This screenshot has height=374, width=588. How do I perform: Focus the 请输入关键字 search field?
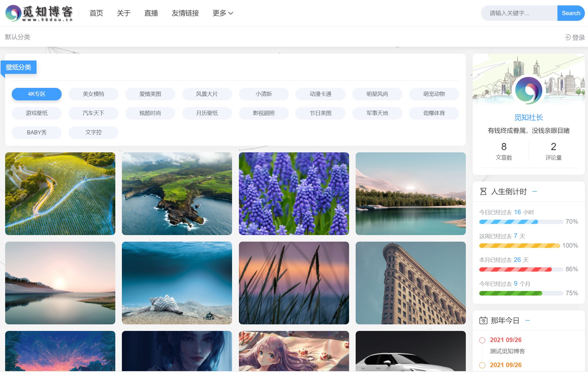(519, 13)
